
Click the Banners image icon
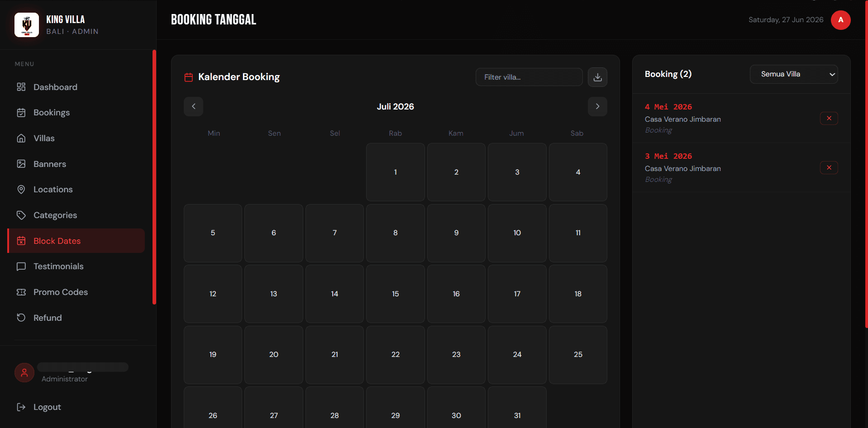tap(21, 164)
